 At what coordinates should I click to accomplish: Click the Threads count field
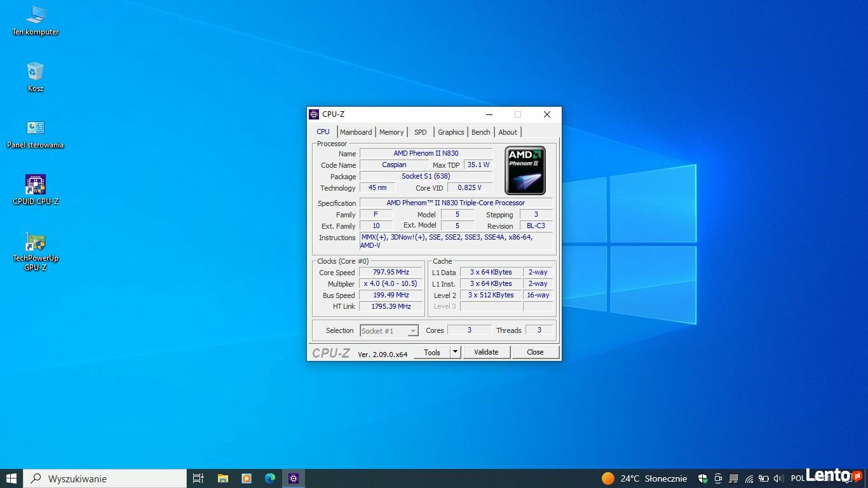click(539, 330)
